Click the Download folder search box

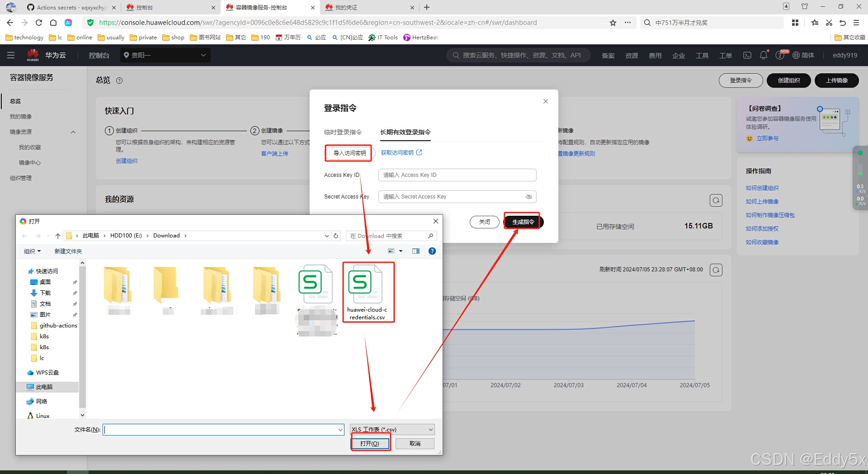pos(391,236)
